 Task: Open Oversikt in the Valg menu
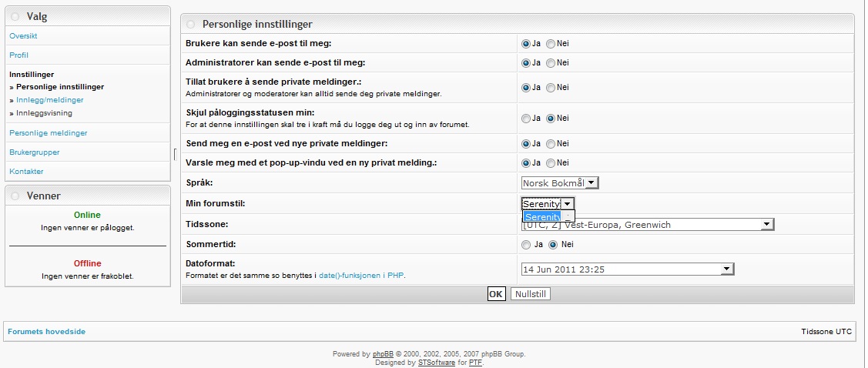click(x=23, y=36)
